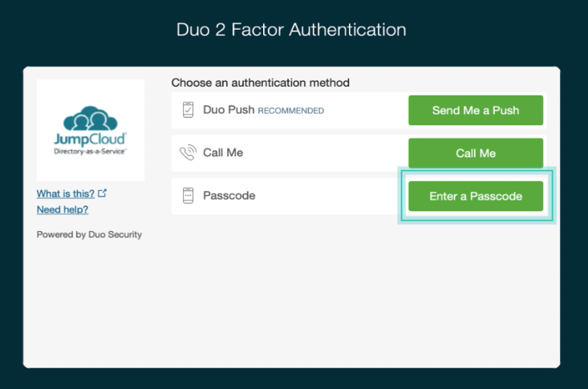This screenshot has height=389, width=588.
Task: Click the RECOMMENDED tag next to Duo Push
Action: [x=290, y=111]
